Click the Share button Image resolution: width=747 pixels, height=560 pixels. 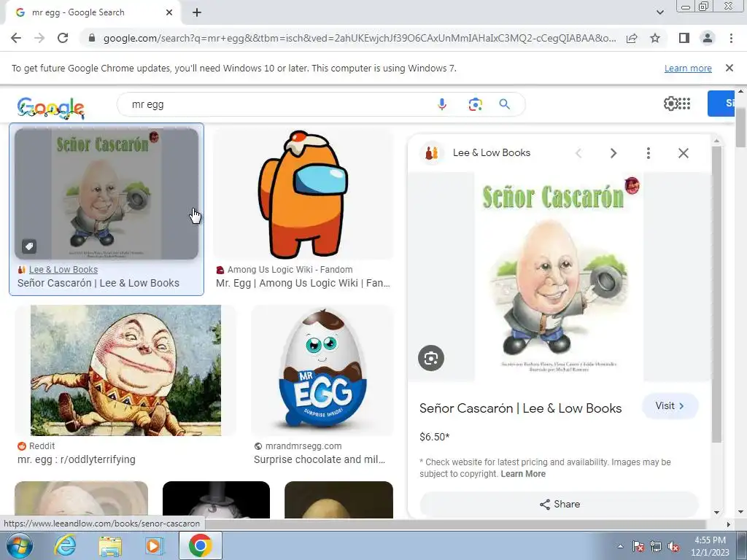560,505
